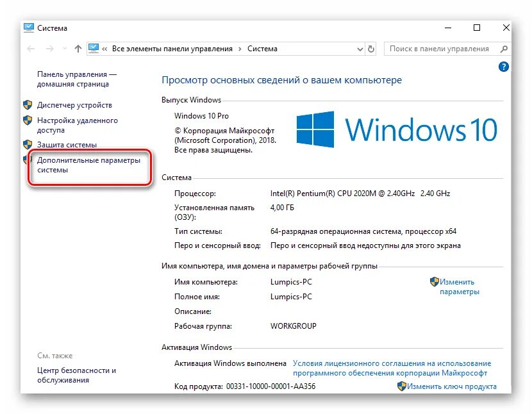Image resolution: width=532 pixels, height=414 pixels.
Task: Click the Windows 10 logo
Action: [397, 129]
